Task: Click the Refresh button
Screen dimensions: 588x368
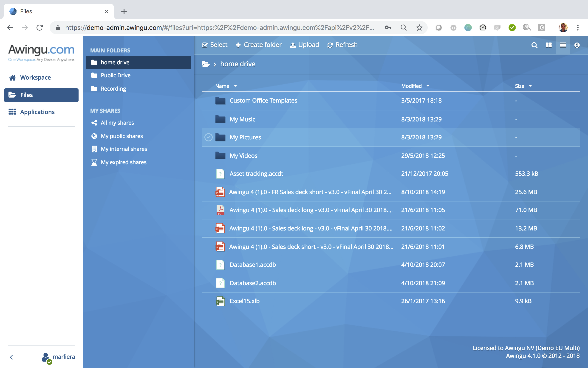Action: pyautogui.click(x=342, y=45)
